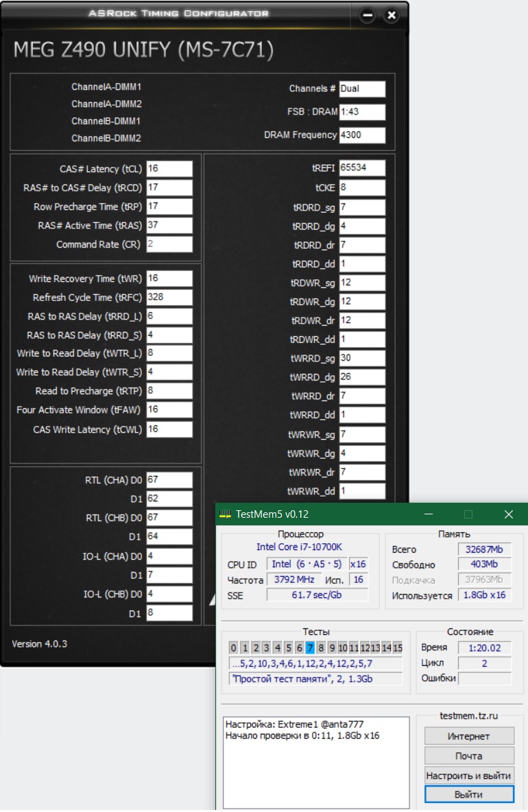Click the tRDRD_sg value field

[x=362, y=207]
